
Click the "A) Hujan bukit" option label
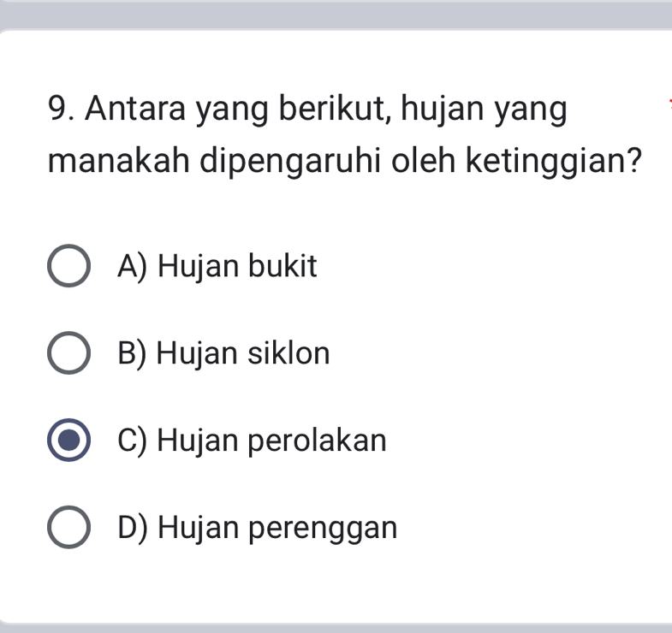pos(218,267)
